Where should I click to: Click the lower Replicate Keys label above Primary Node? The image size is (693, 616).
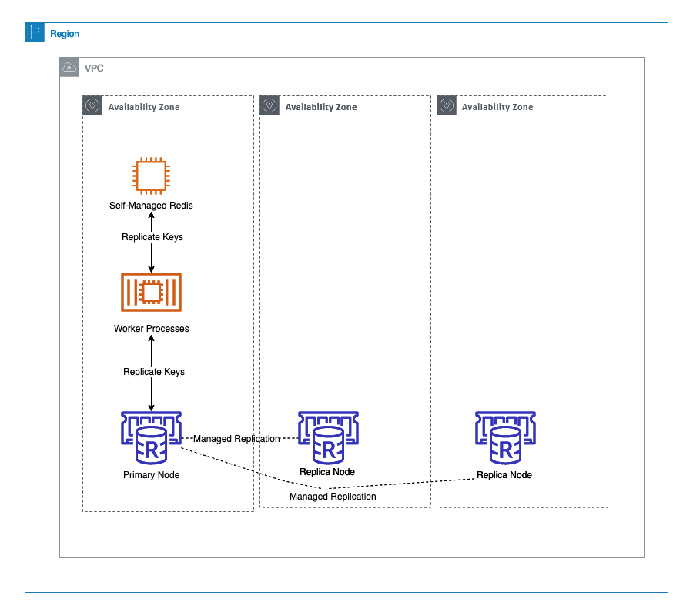pyautogui.click(x=154, y=372)
